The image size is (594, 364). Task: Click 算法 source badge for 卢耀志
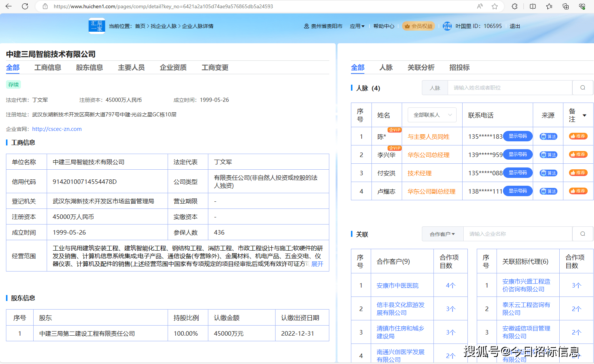coord(548,191)
